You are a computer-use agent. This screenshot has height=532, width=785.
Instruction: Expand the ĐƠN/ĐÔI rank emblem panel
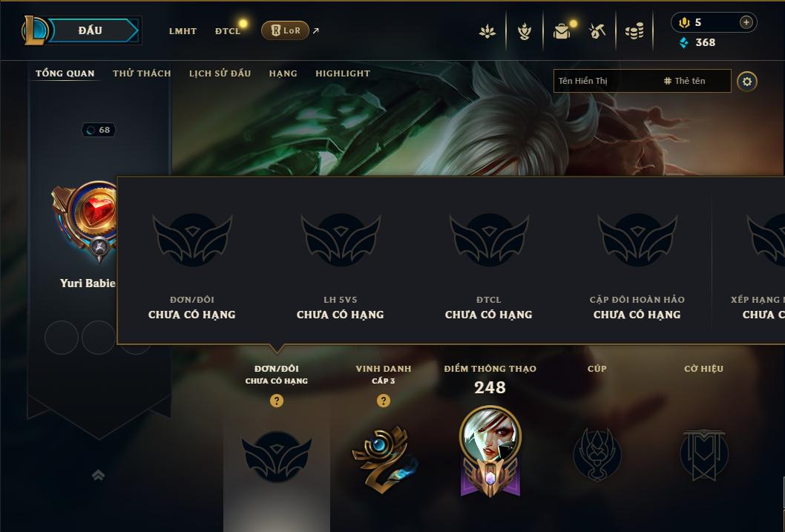click(x=276, y=456)
